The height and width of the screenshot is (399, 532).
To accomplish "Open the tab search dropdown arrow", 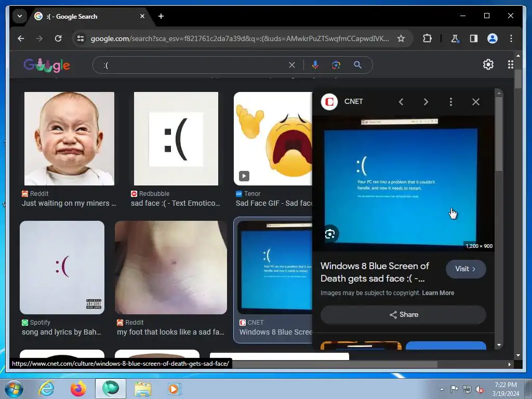I will (20, 16).
